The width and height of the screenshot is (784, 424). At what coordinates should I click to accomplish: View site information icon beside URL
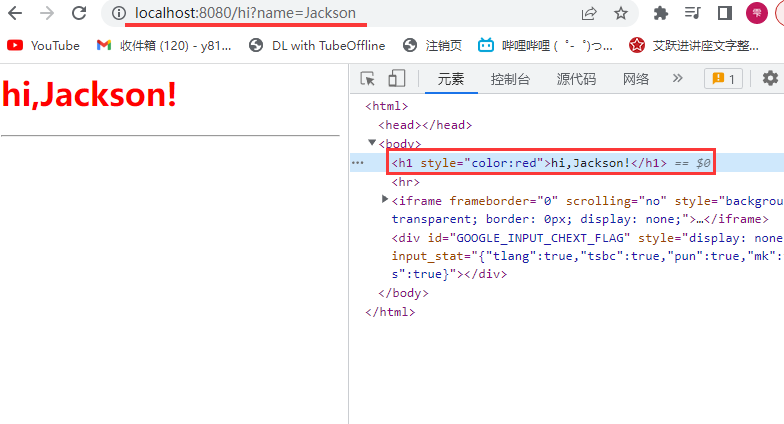119,13
